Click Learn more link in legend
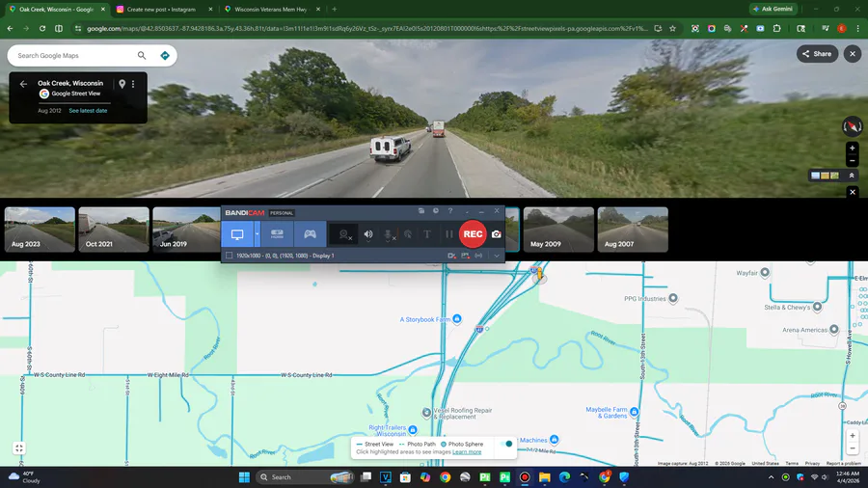Viewport: 868px width, 488px height. click(467, 452)
